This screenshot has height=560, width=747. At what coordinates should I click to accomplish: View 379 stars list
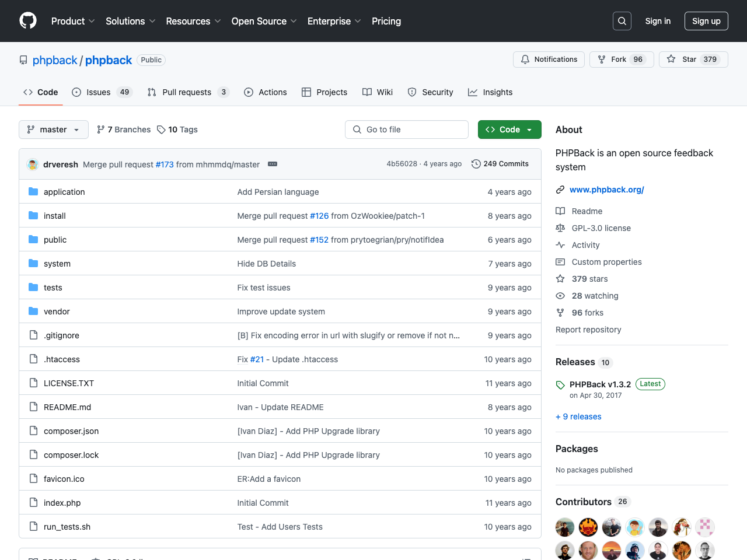[582, 279]
